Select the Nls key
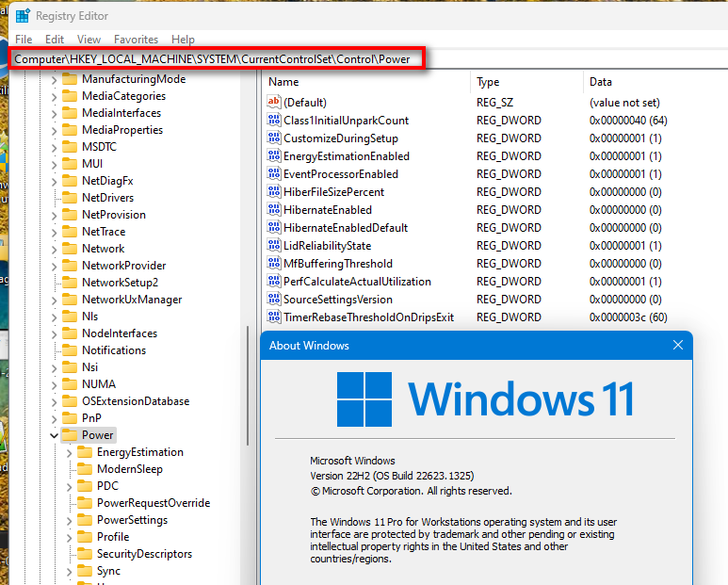 click(x=90, y=317)
